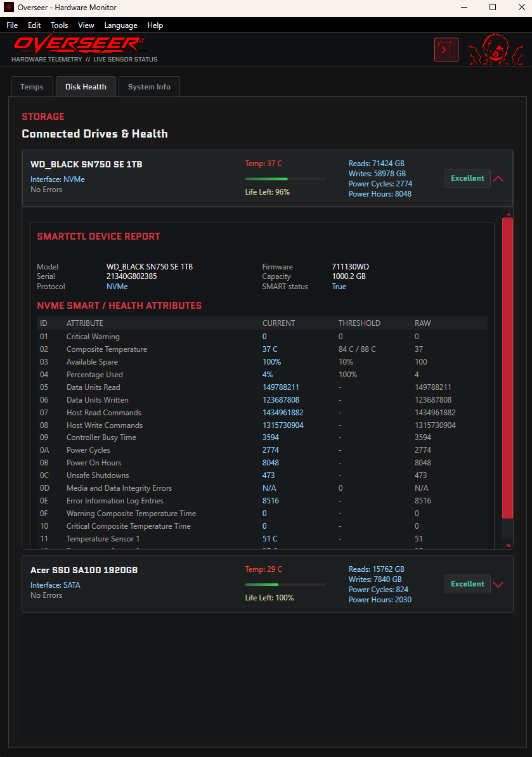Click the OVERSEER logo
Screen dimensions: 532x757
click(80, 44)
